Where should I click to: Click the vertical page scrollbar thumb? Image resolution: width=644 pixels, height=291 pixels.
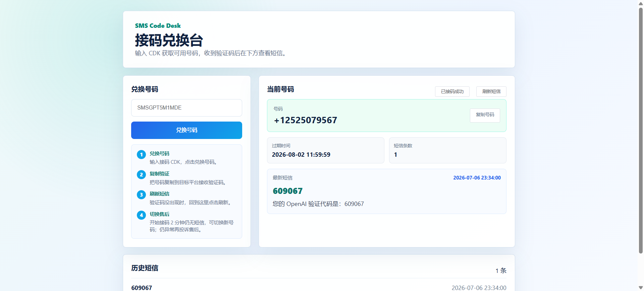(641, 131)
